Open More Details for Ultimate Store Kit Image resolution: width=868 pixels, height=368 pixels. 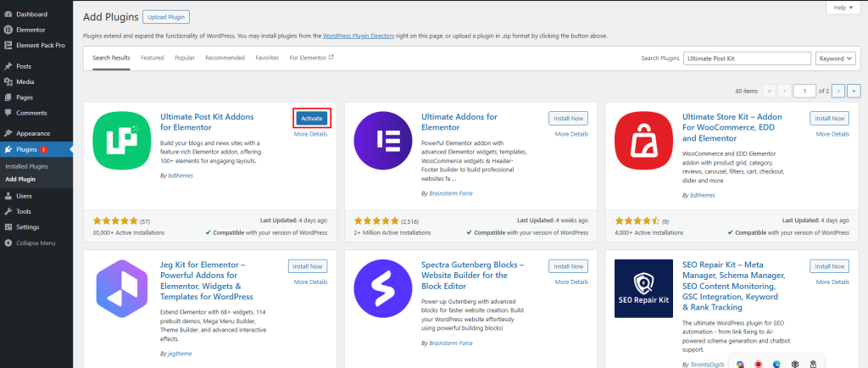click(832, 134)
